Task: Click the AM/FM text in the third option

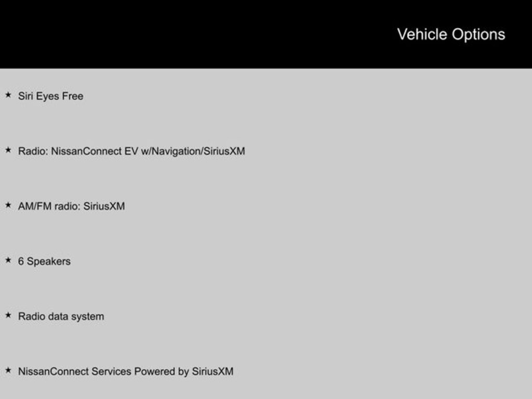Action: 35,206
